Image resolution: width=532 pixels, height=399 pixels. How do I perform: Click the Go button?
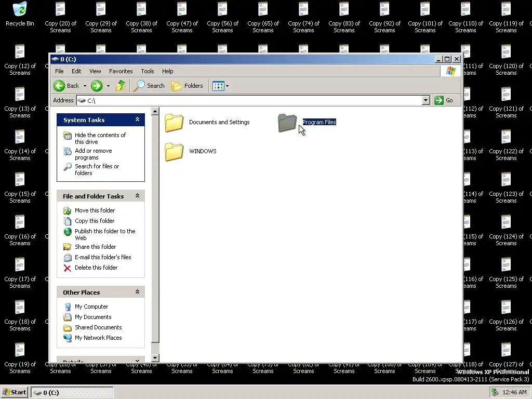point(444,100)
